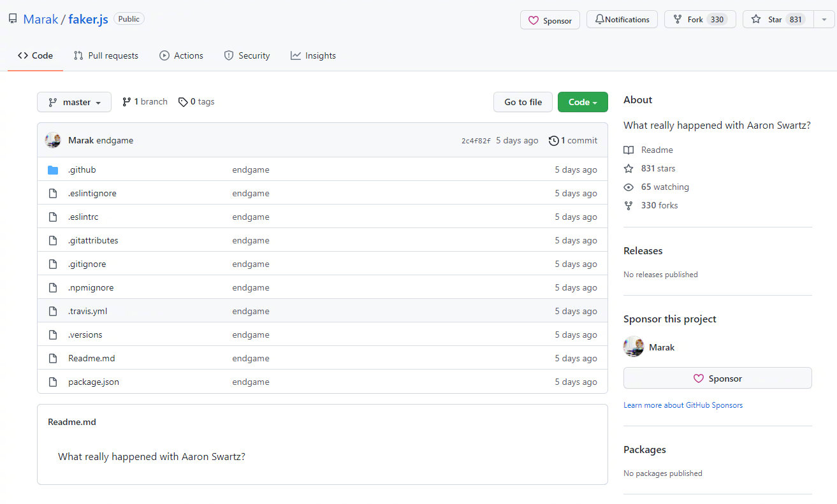Click the Go to file button
The width and height of the screenshot is (837, 504).
pyautogui.click(x=523, y=102)
